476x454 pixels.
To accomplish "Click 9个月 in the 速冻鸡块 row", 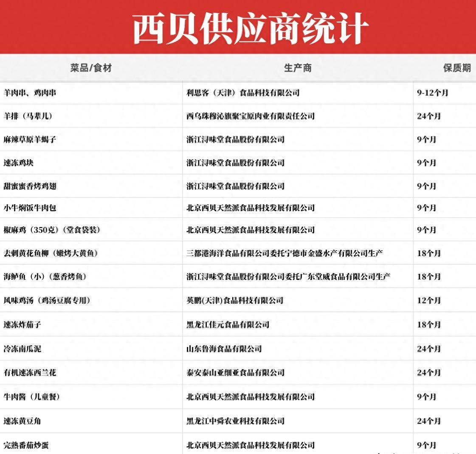I will point(426,163).
